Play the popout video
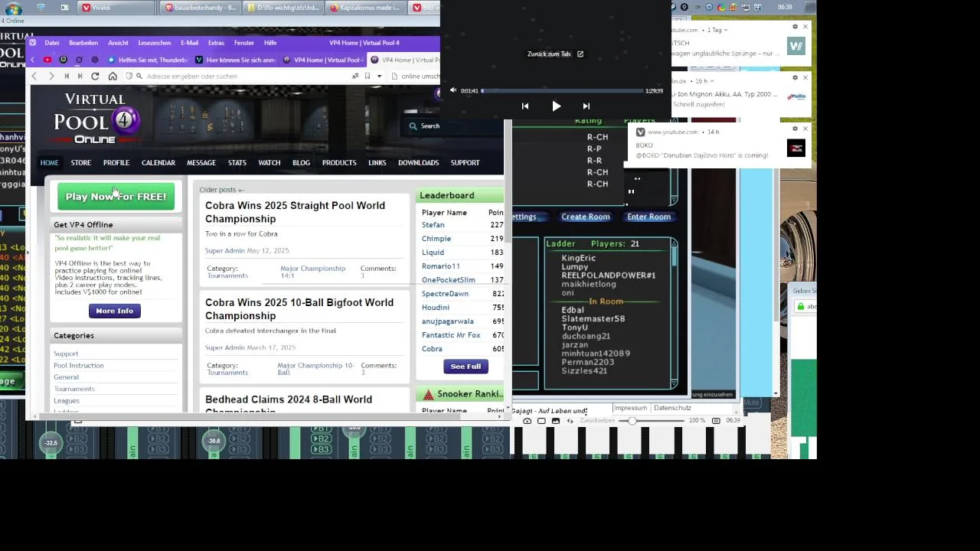Viewport: 980px width, 551px height. [557, 106]
